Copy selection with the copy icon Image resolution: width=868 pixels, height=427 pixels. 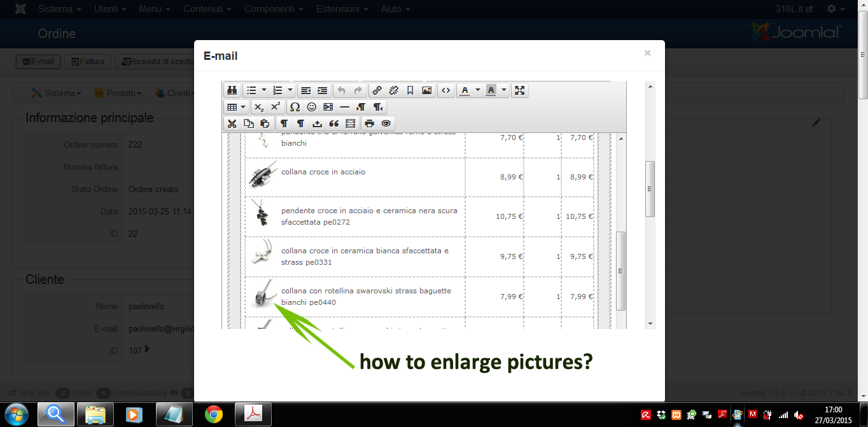pyautogui.click(x=249, y=123)
